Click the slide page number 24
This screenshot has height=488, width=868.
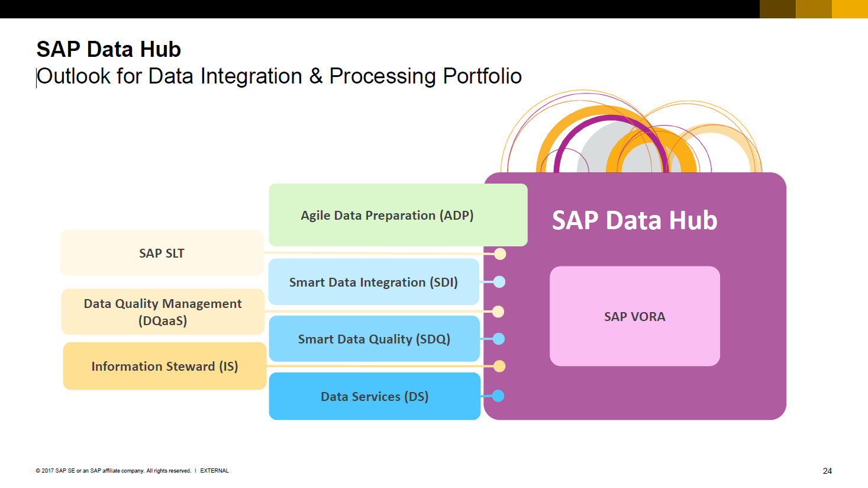pyautogui.click(x=827, y=471)
